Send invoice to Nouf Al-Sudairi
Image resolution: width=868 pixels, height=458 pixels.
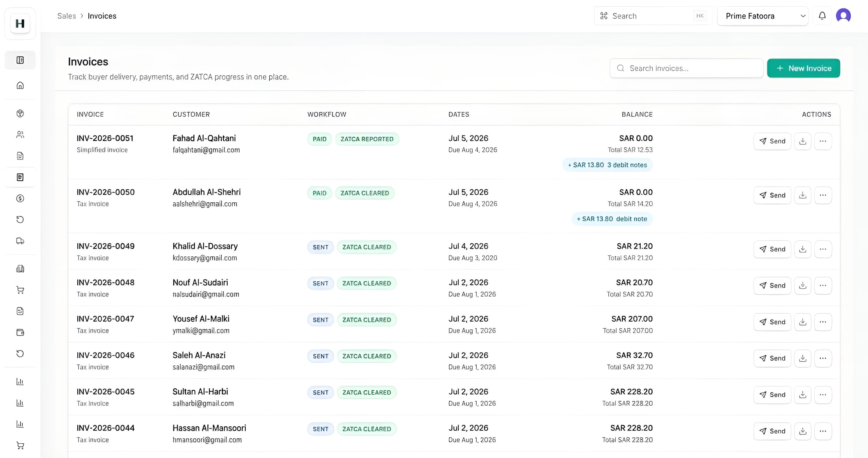[x=772, y=286]
